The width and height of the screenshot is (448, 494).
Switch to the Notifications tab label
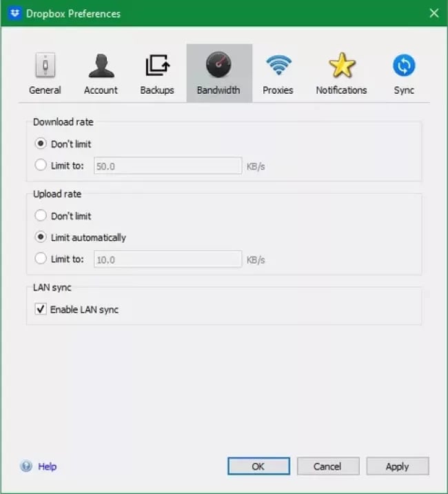coord(342,90)
